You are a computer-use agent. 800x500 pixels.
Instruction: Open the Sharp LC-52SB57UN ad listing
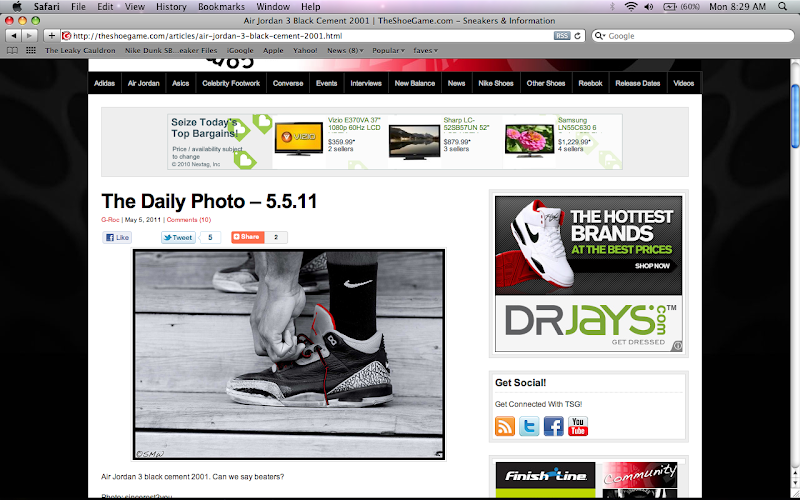pyautogui.click(x=466, y=124)
